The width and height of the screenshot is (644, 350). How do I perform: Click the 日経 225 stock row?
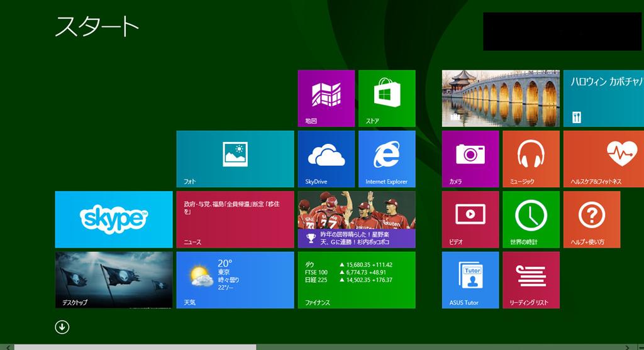point(348,280)
